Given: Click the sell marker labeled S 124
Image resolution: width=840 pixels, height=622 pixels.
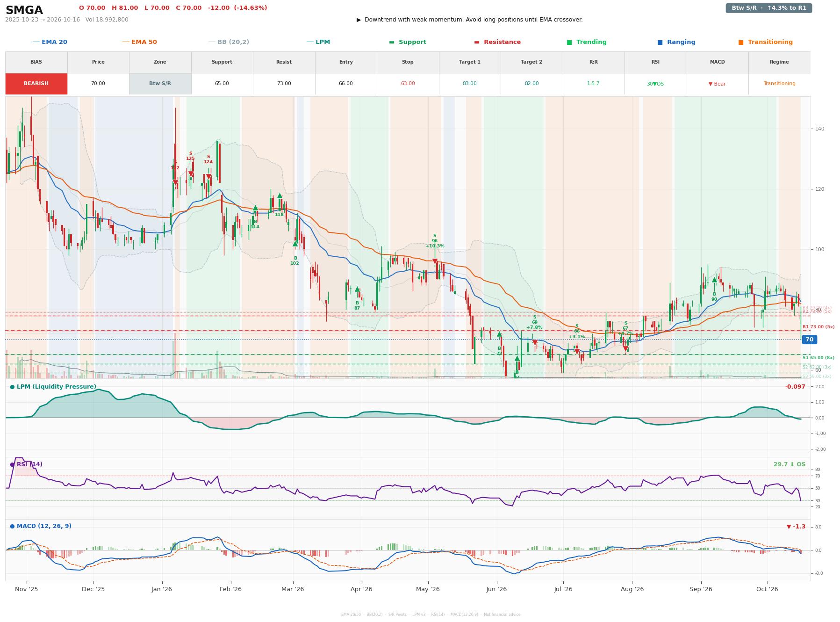Looking at the screenshot, I should tap(208, 177).
